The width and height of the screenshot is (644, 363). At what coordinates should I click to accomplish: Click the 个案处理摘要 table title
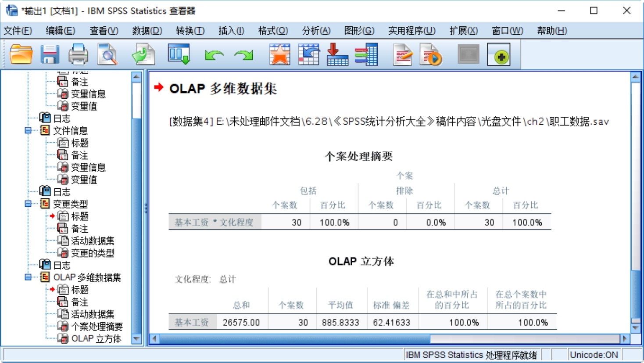(358, 156)
